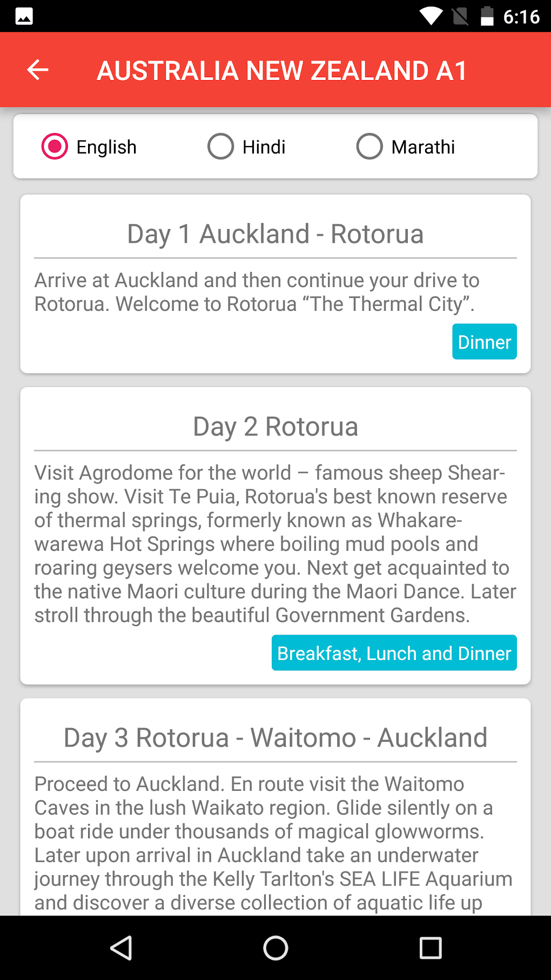Viewport: 551px width, 980px height.
Task: Open Day 1 Auckland - Rotorua heading
Action: click(x=275, y=234)
